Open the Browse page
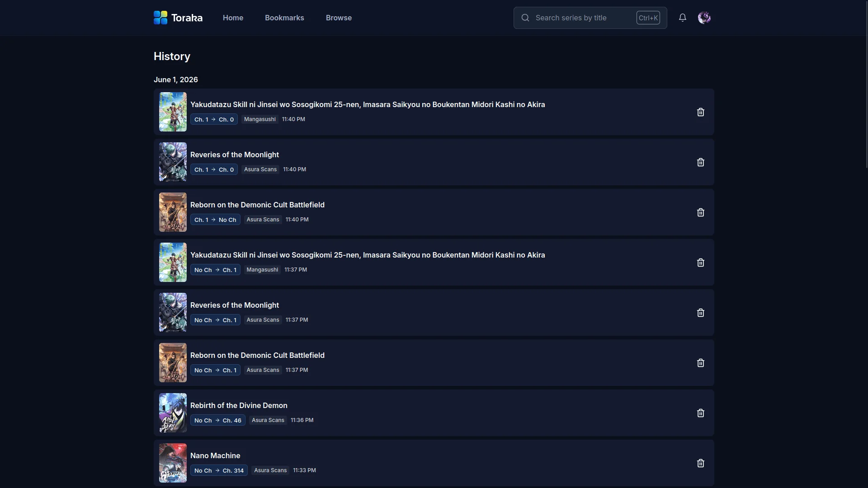The image size is (868, 488). click(x=339, y=18)
